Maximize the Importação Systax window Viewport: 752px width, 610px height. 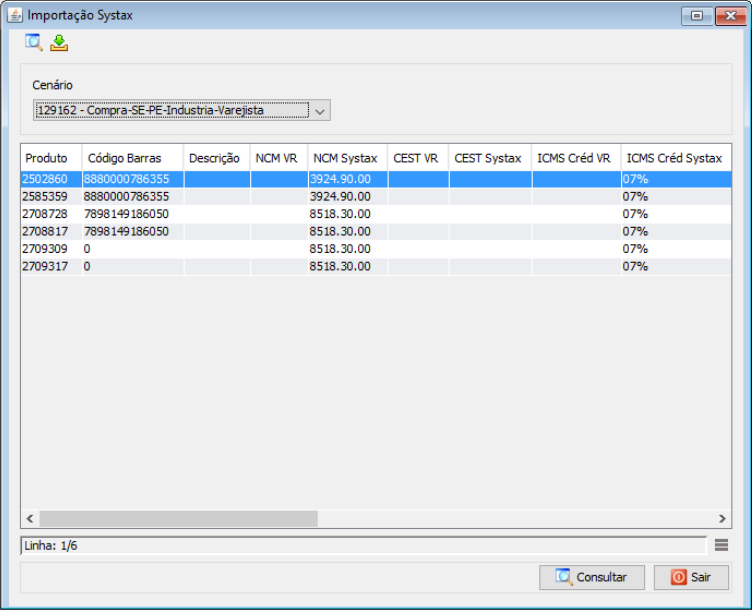[697, 16]
